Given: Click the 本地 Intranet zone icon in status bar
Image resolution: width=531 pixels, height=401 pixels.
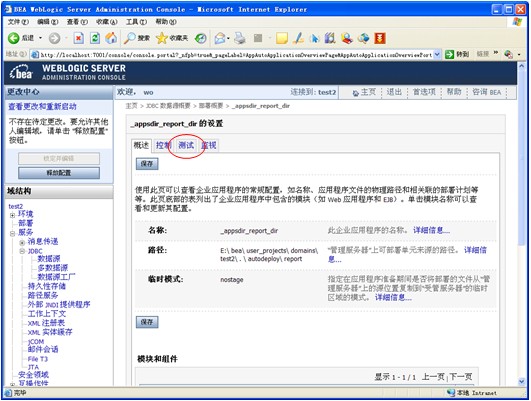Looking at the screenshot, I should 451,393.
